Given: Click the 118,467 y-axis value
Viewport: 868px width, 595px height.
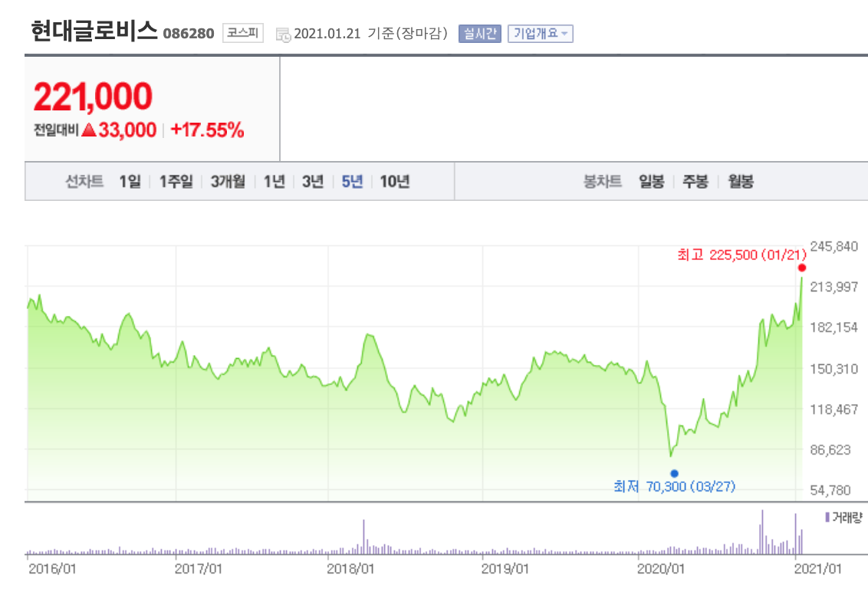Looking at the screenshot, I should pyautogui.click(x=833, y=409).
